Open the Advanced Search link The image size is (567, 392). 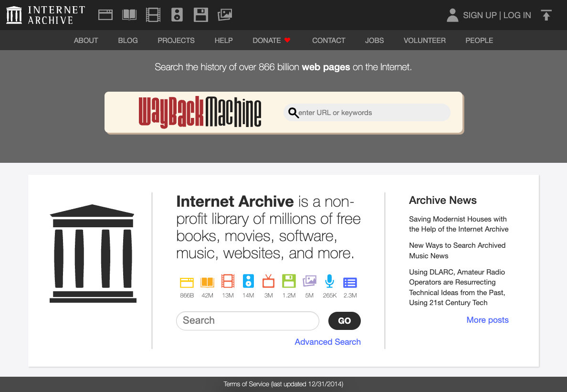tap(327, 342)
